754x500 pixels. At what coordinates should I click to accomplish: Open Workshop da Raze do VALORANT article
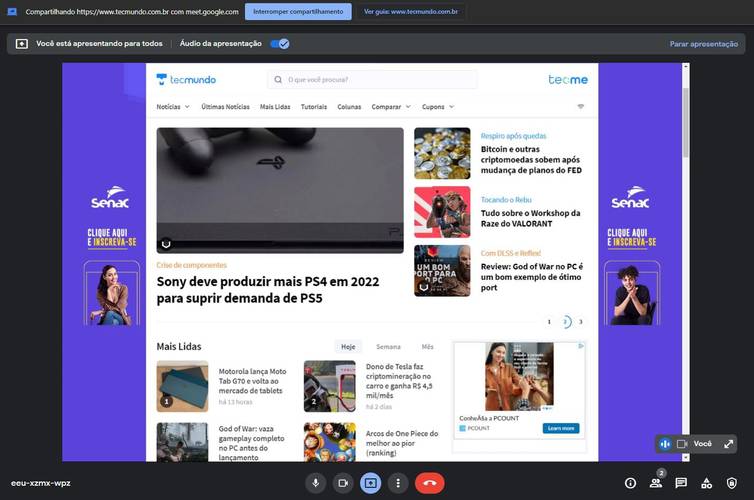pos(530,218)
